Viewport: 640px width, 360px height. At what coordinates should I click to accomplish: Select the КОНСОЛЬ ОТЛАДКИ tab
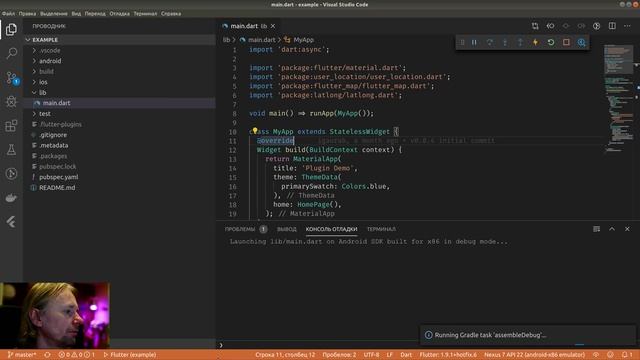tap(331, 229)
